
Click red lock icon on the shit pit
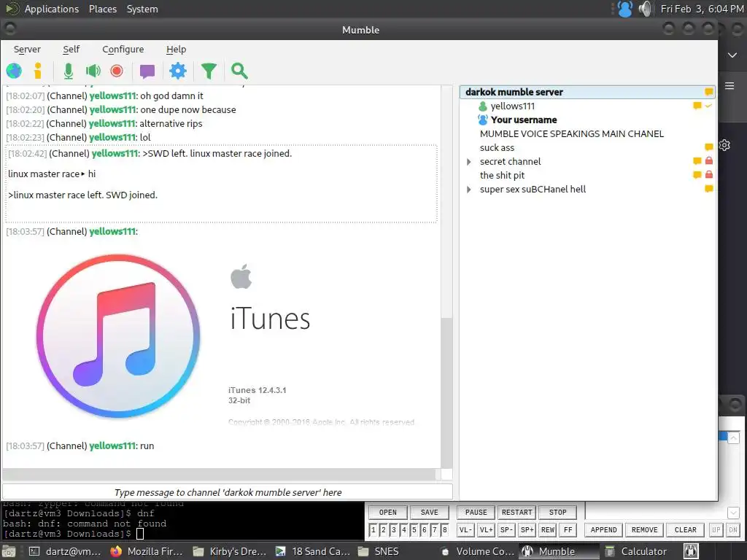pyautogui.click(x=709, y=175)
